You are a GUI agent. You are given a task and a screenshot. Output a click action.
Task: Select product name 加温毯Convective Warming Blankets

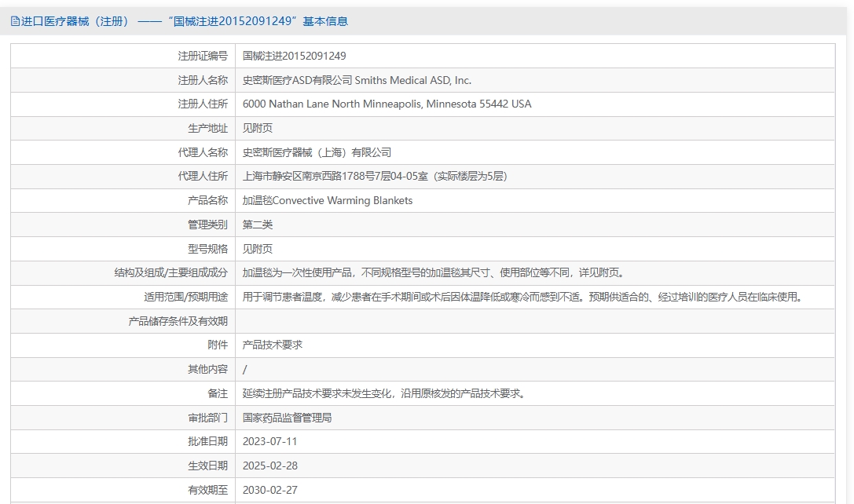[x=328, y=200]
